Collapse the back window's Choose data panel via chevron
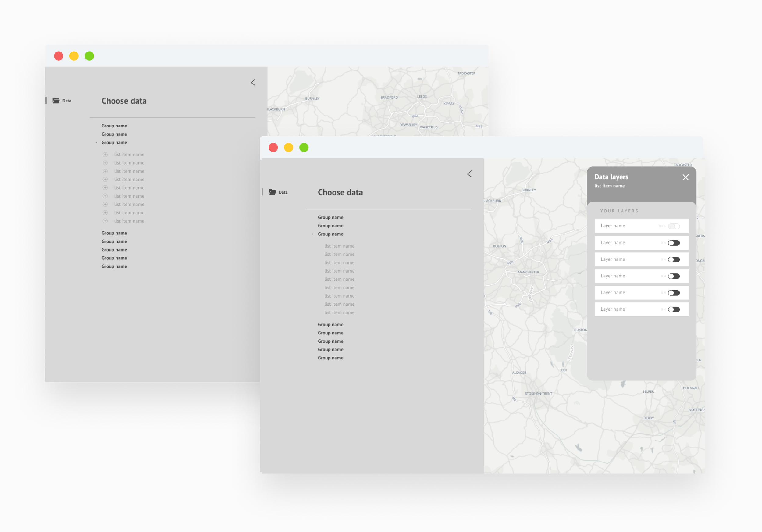The height and width of the screenshot is (532, 762). 253,83
